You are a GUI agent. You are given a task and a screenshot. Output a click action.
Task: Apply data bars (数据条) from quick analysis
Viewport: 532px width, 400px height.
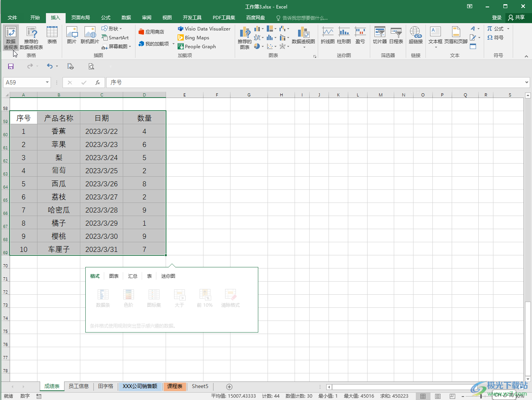pos(103,298)
